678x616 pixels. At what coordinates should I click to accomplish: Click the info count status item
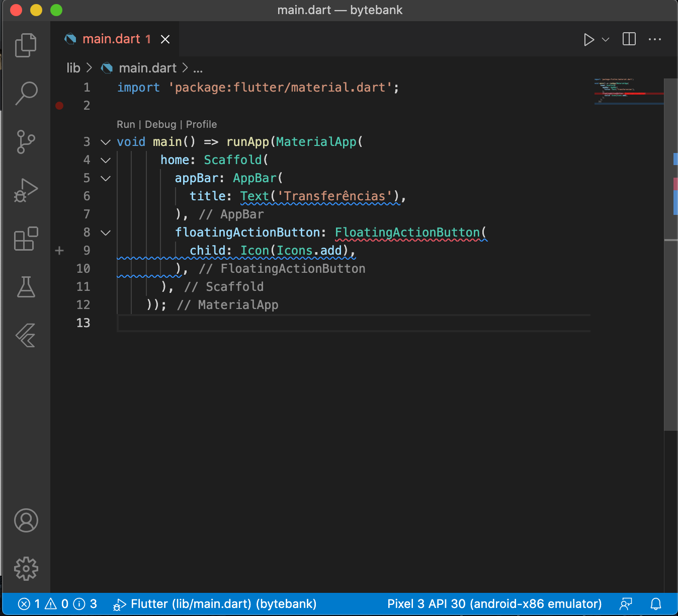tap(85, 604)
